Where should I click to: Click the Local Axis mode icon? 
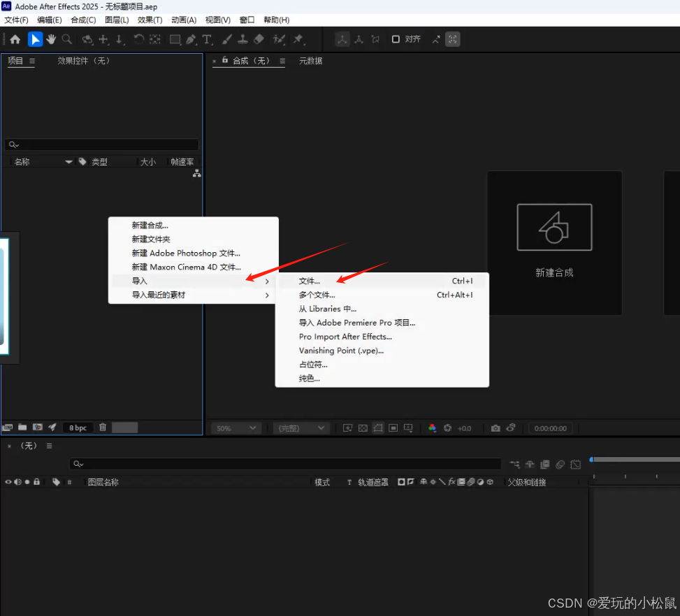(342, 39)
